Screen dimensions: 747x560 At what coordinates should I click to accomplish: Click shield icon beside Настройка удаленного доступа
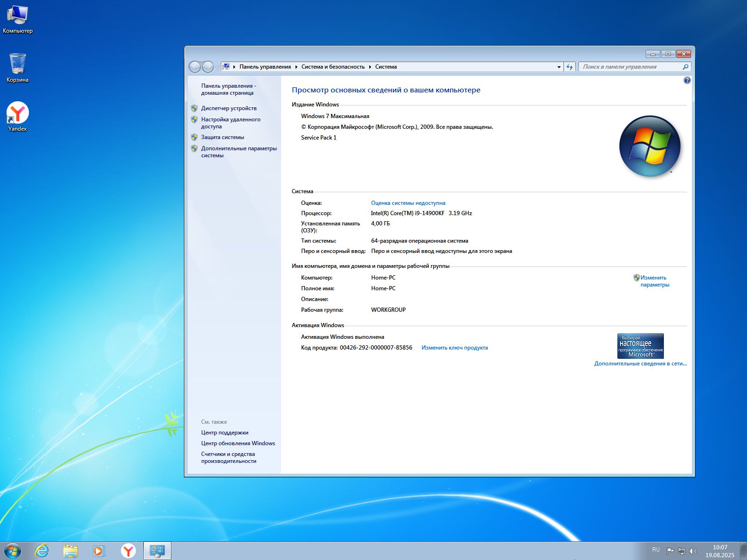(x=194, y=119)
